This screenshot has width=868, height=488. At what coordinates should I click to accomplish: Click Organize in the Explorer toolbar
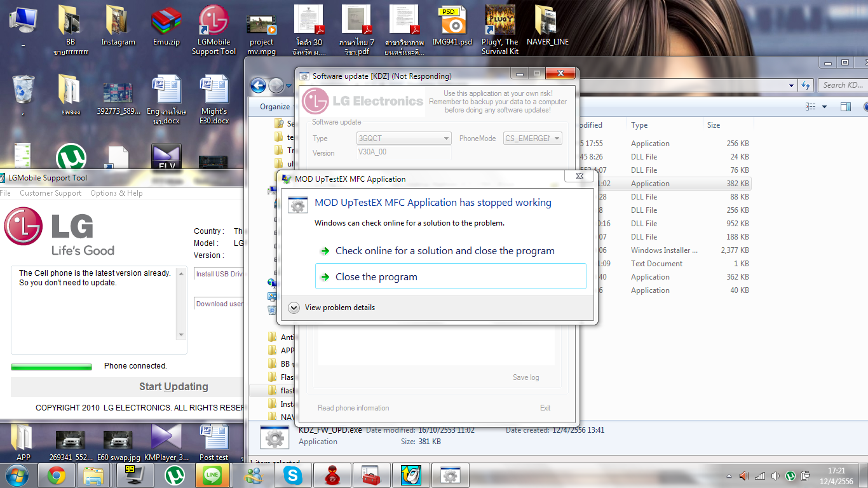[x=275, y=107]
